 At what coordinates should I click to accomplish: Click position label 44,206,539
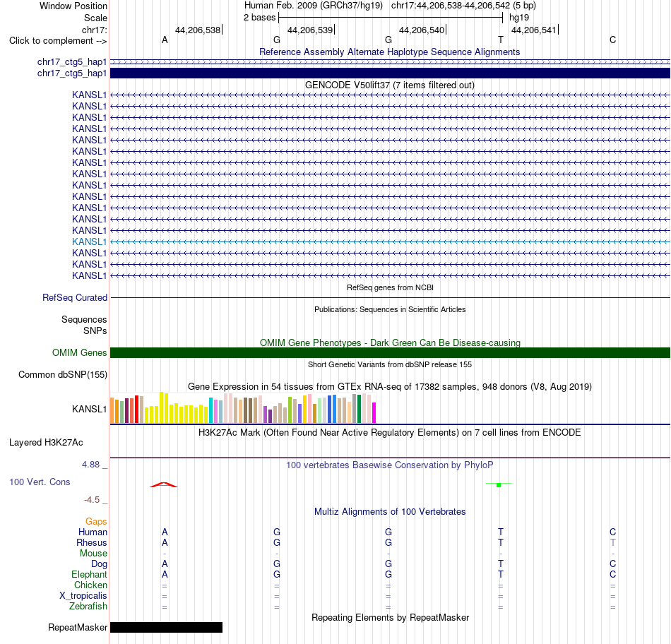click(310, 30)
